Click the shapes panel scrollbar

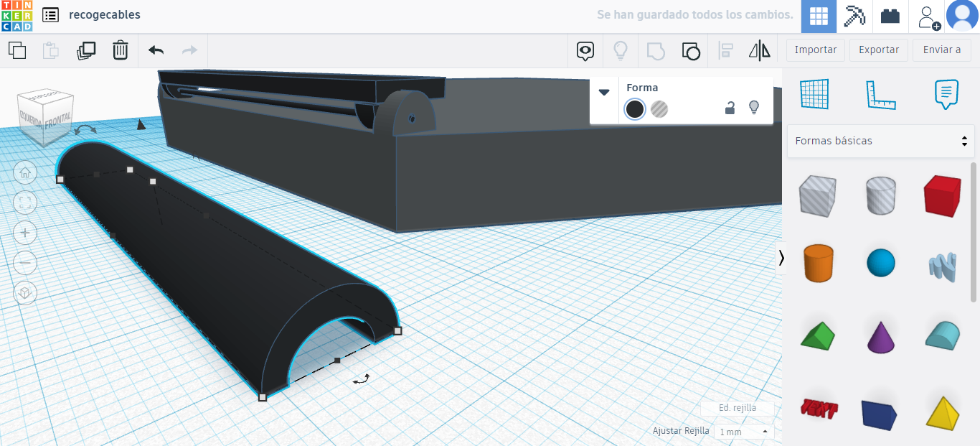click(974, 232)
